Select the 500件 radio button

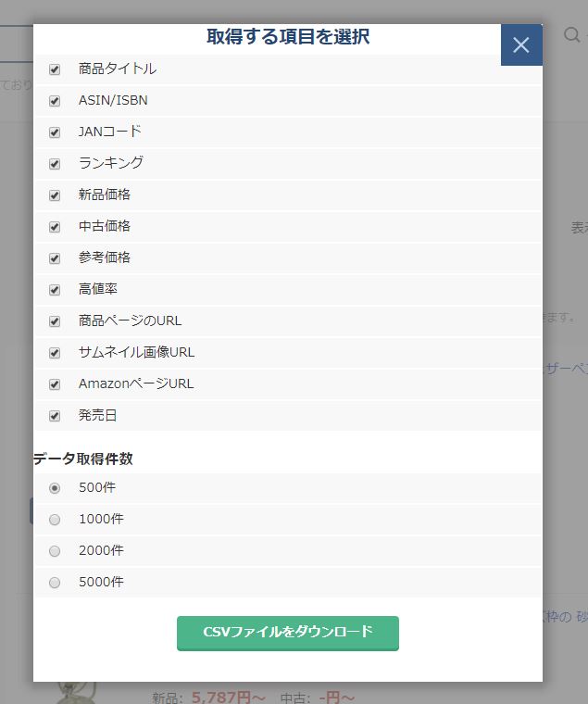click(55, 488)
